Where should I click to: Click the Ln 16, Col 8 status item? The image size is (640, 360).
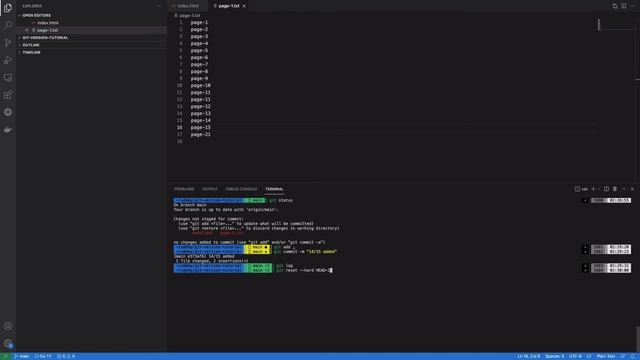529,356
